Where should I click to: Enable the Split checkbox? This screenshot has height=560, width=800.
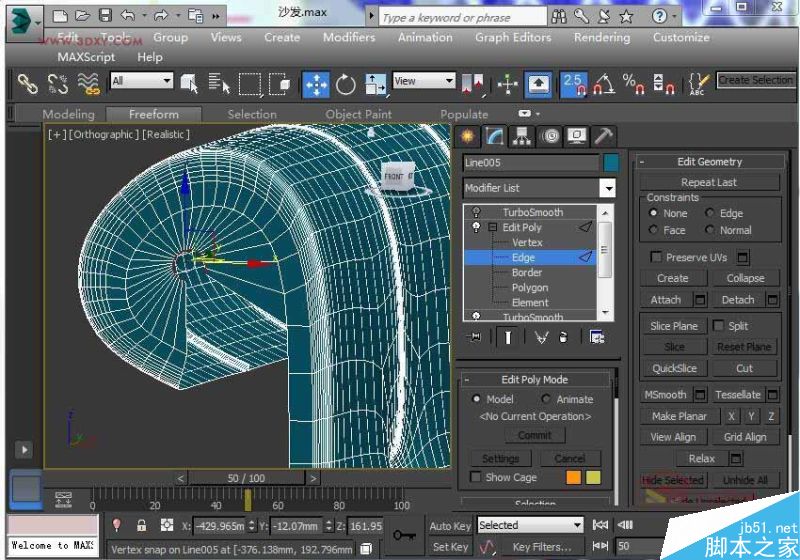(718, 325)
